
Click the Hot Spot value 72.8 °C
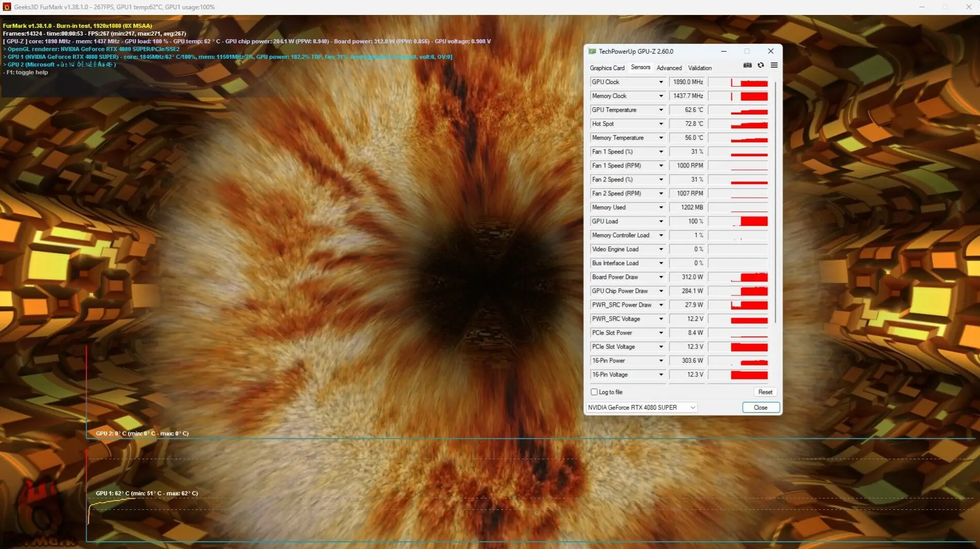(x=687, y=124)
